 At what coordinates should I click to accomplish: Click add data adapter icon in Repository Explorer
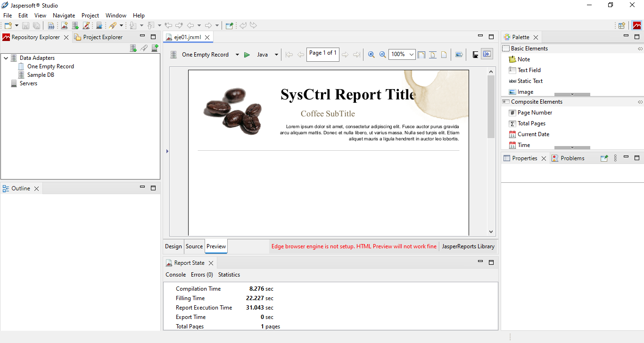[133, 48]
